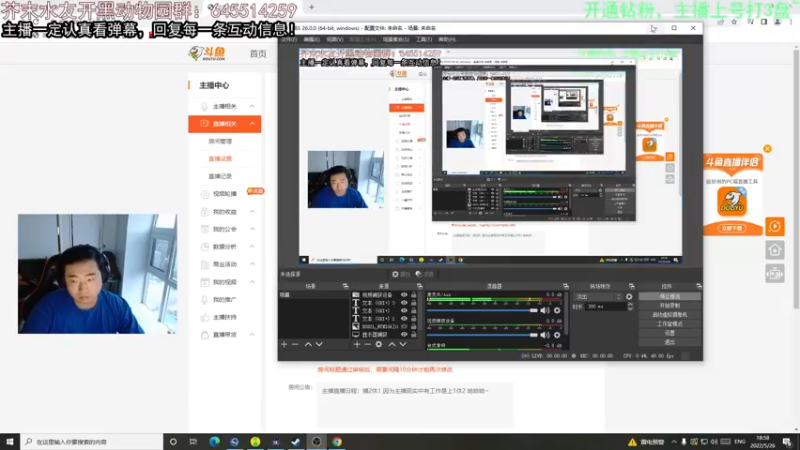This screenshot has width=800, height=450.
Task: Open settings gear for 视频捕获设备 mixer channel
Action: coord(557,335)
